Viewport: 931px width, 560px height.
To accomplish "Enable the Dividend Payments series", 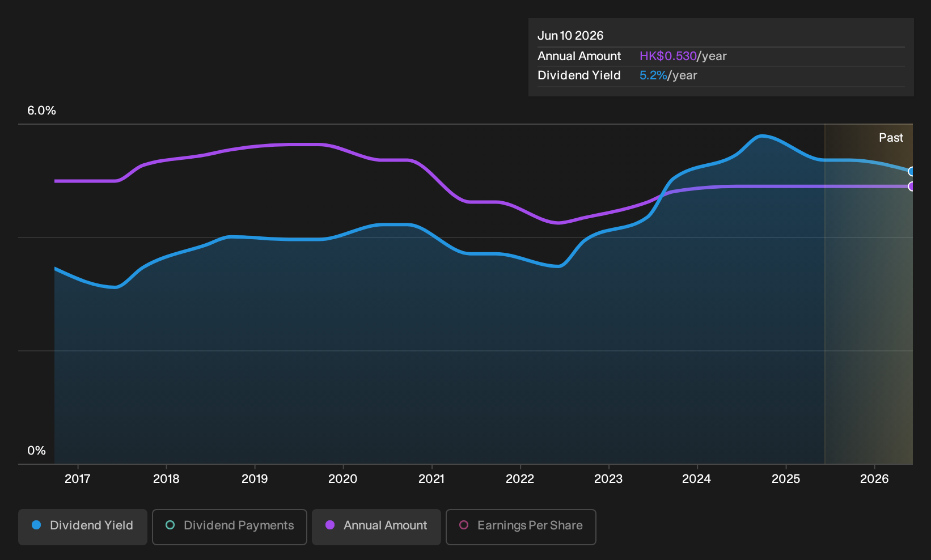I will (x=230, y=527).
